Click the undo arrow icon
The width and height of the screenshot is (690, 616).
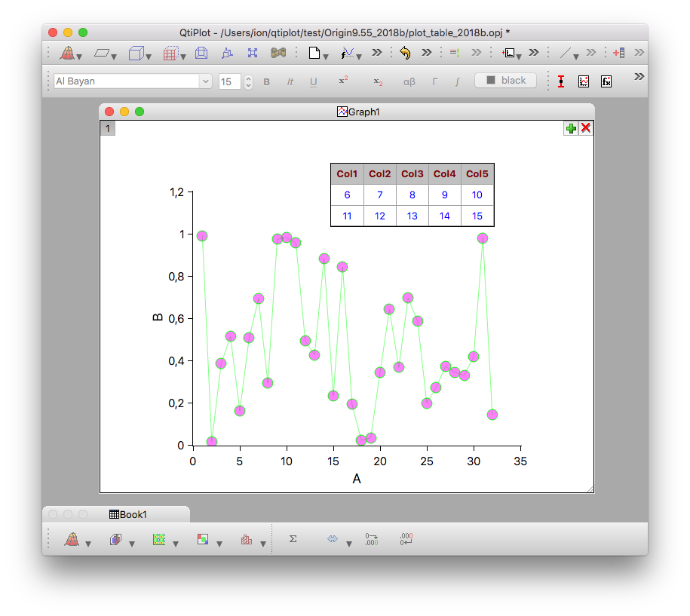click(405, 53)
